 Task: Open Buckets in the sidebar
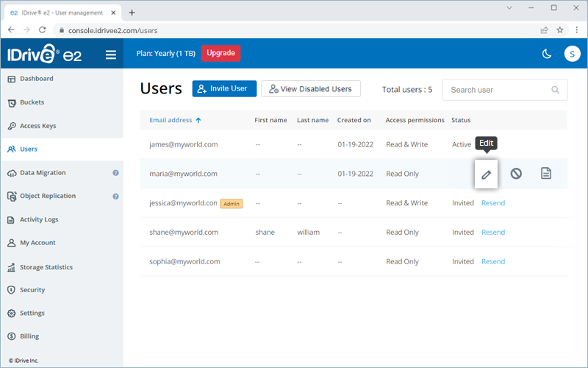click(x=32, y=102)
